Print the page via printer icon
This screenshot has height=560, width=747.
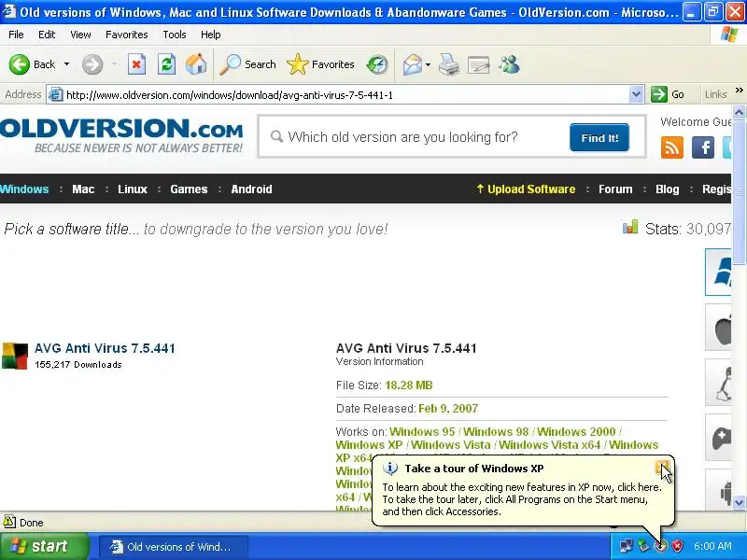coord(449,64)
